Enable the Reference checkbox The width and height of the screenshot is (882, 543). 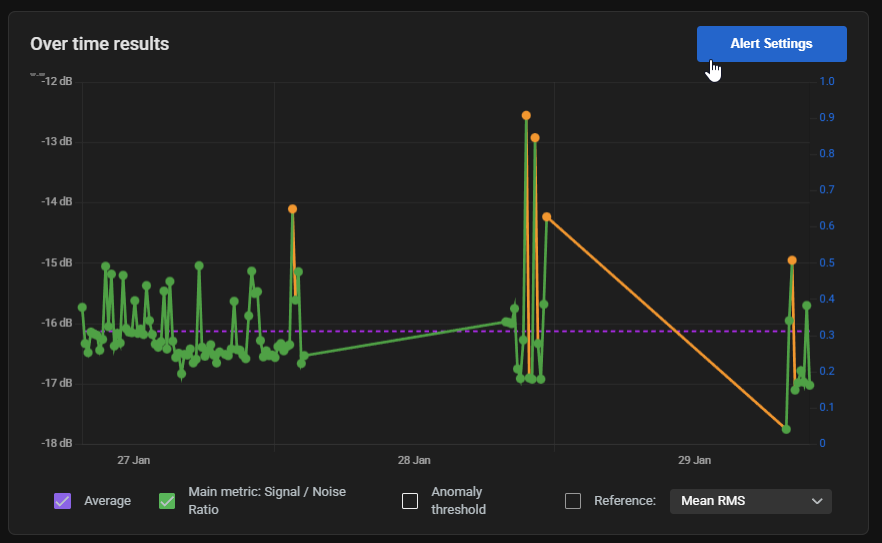click(x=573, y=501)
